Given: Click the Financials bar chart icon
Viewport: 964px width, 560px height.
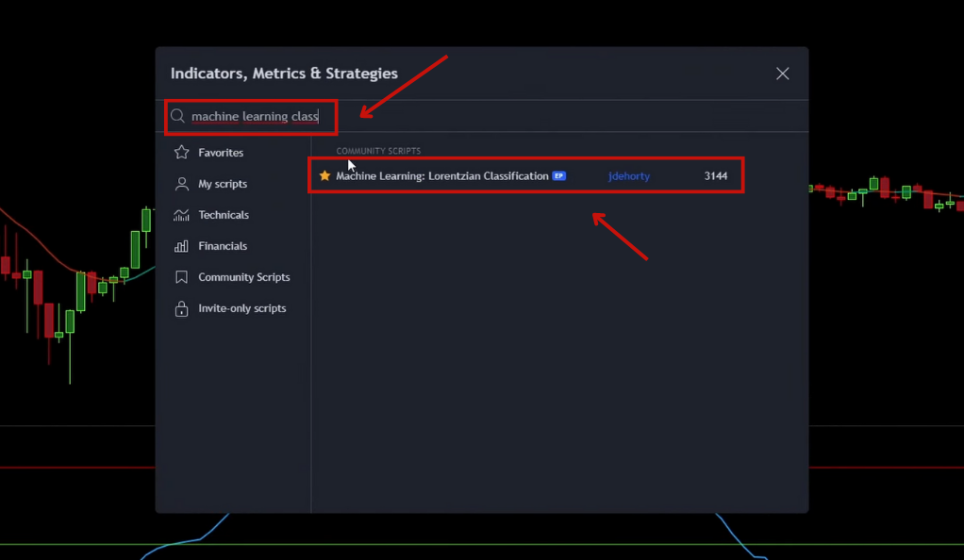Looking at the screenshot, I should point(181,246).
